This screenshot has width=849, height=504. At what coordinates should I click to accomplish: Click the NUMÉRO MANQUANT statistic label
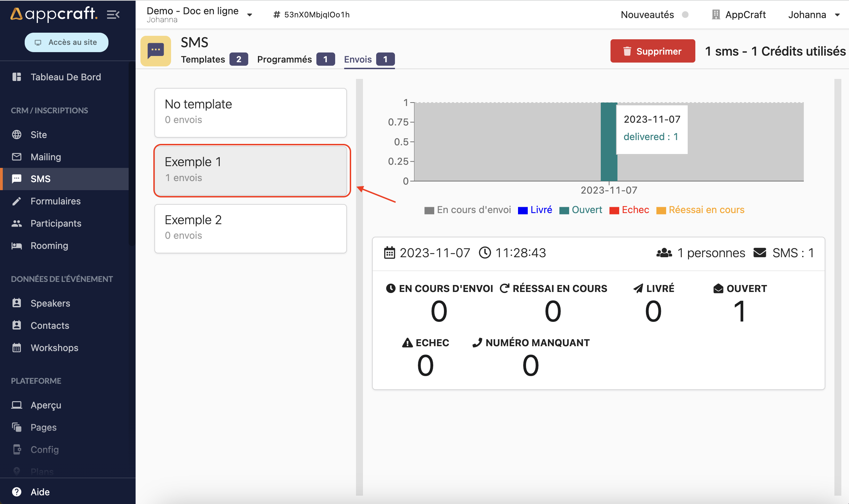point(531,343)
